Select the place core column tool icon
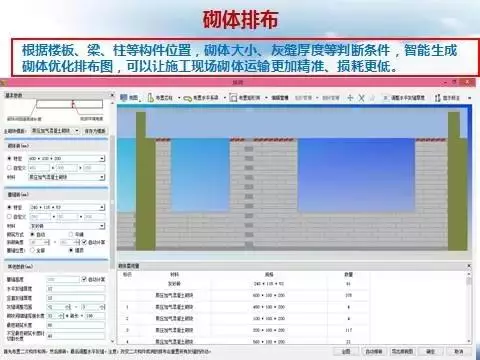Screen dimensions: 480x360 tap(151, 98)
